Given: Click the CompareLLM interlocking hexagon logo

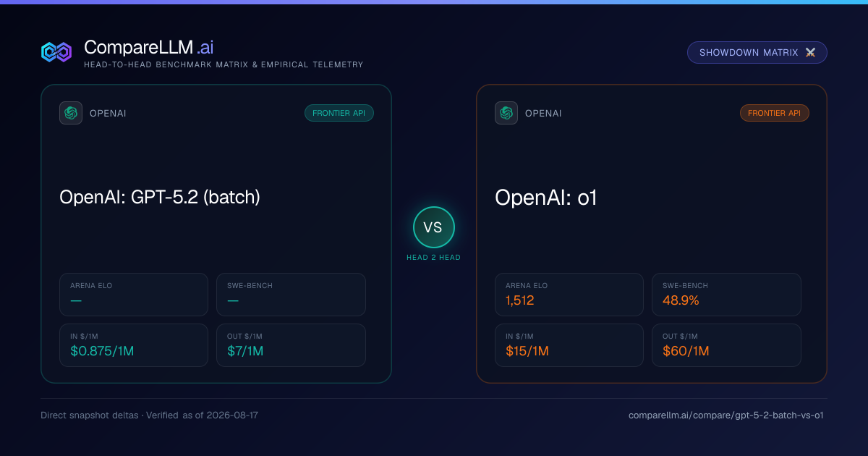Looking at the screenshot, I should click(x=56, y=52).
